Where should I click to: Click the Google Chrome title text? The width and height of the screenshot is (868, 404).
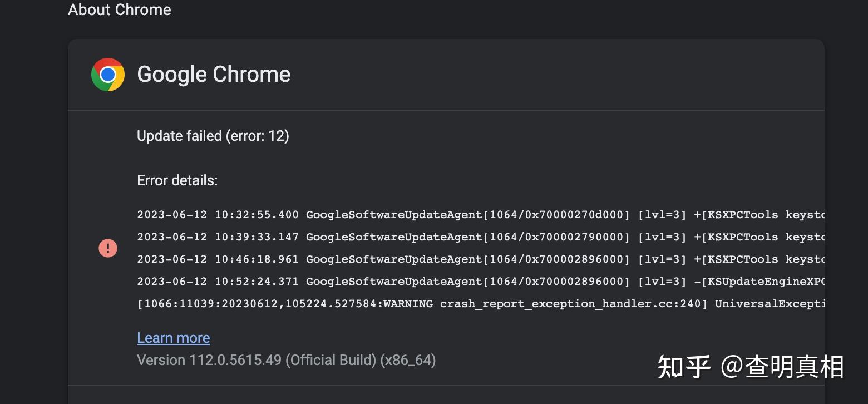pyautogui.click(x=214, y=73)
